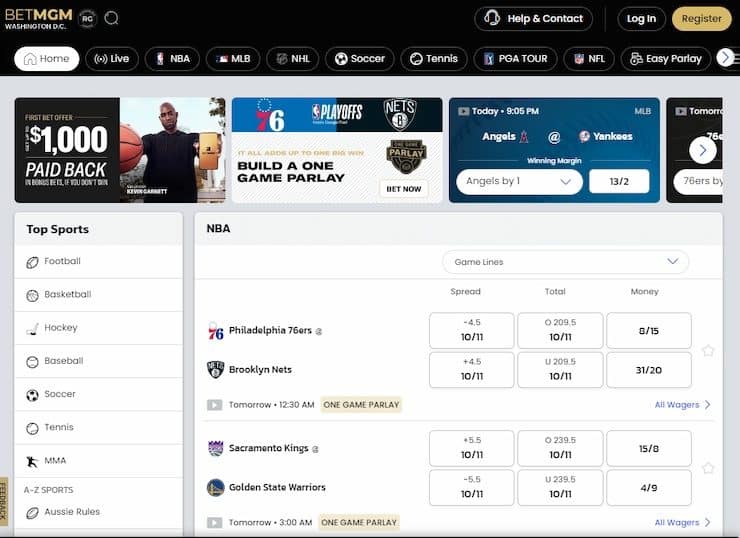Select Soccer in Top Sports sidebar

(x=99, y=394)
